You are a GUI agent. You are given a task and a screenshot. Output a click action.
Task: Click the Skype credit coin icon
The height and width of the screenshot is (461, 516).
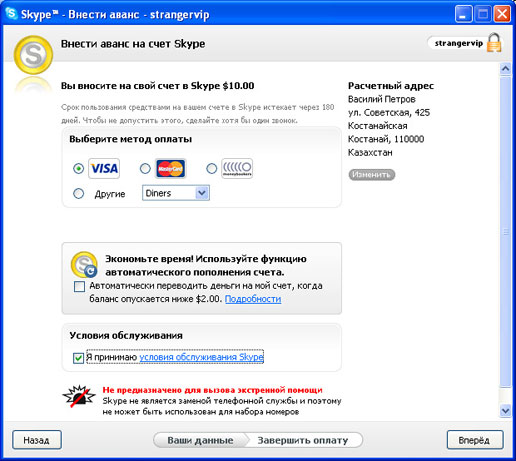(33, 55)
